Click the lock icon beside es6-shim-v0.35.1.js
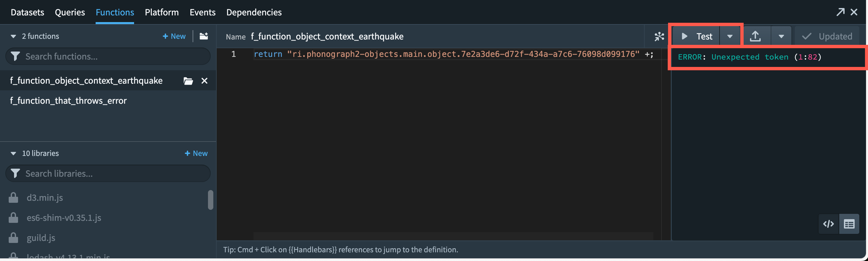 [x=13, y=217]
